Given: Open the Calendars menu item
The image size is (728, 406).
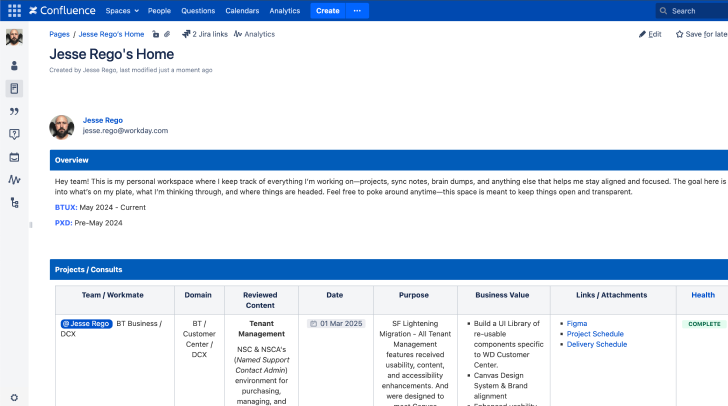Looking at the screenshot, I should point(242,11).
